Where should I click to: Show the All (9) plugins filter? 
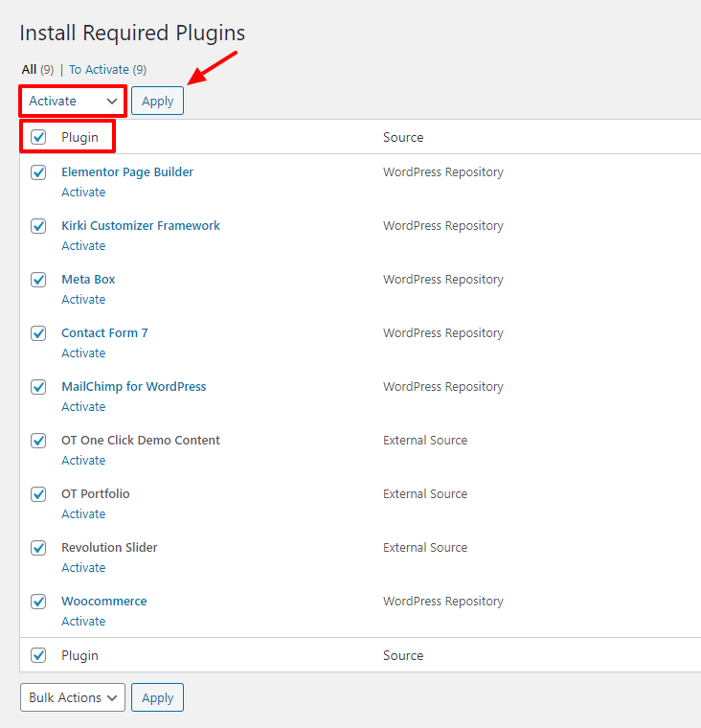37,70
